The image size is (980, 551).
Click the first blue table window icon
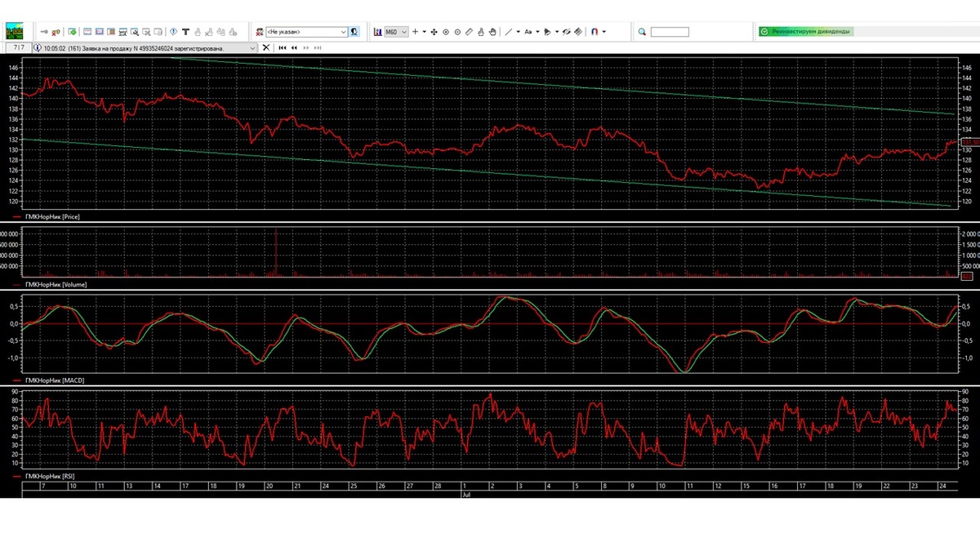click(x=87, y=32)
